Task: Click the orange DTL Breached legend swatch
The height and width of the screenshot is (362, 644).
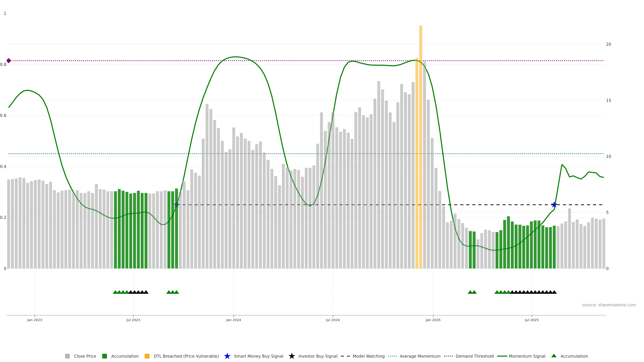Action: (x=147, y=356)
